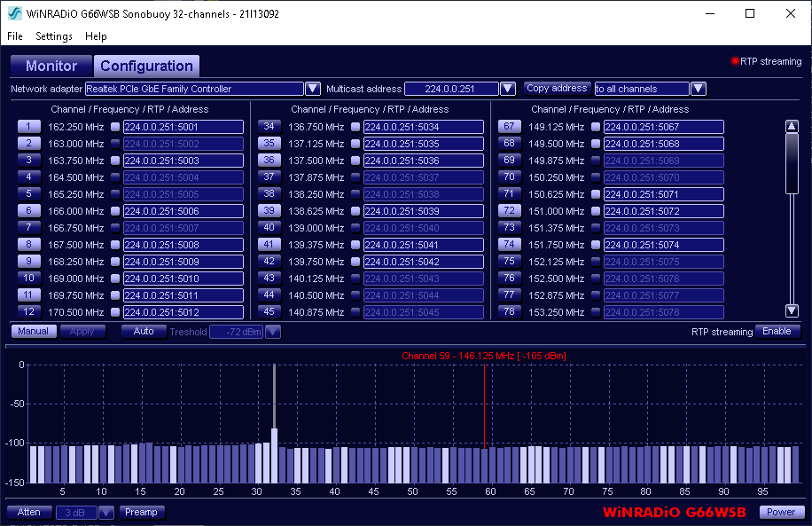Select channel 36 number button

pyautogui.click(x=269, y=161)
